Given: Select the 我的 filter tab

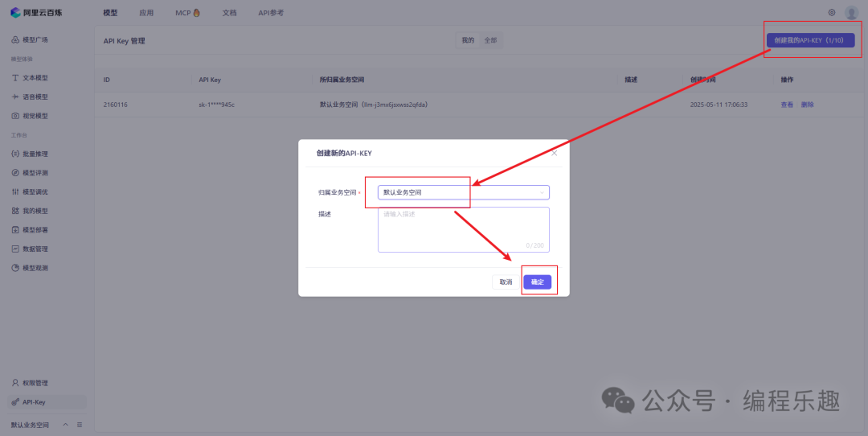Looking at the screenshot, I should click(468, 40).
